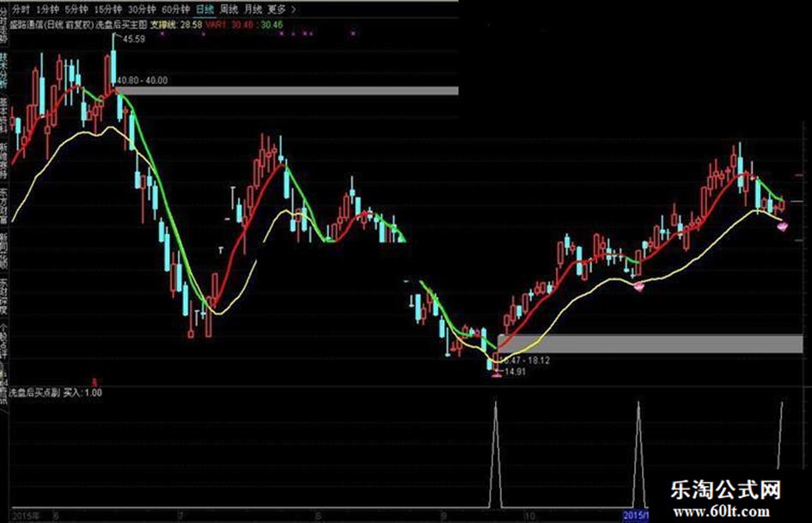Click the tallest cyan candlestick at 45.59 peak

click(x=114, y=59)
